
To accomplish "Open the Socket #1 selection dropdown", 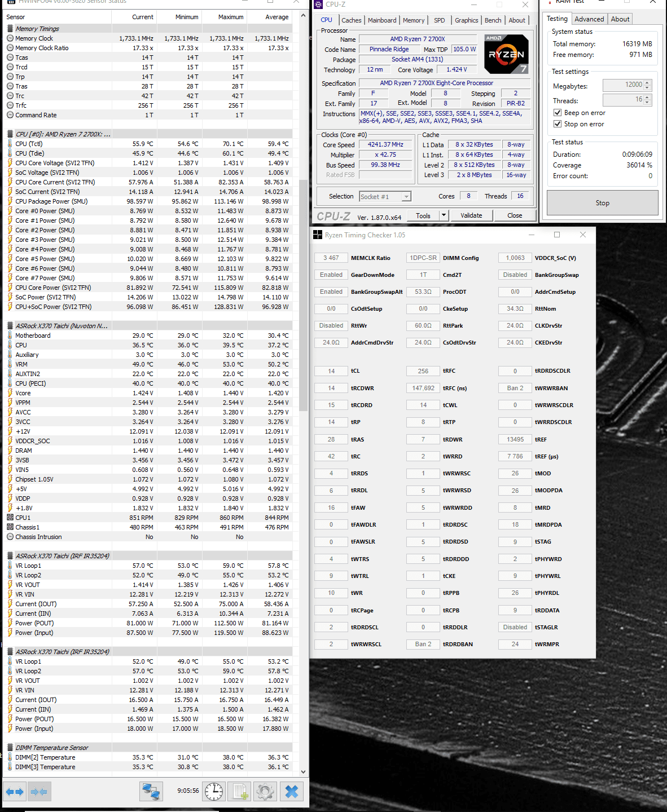I will 406,197.
